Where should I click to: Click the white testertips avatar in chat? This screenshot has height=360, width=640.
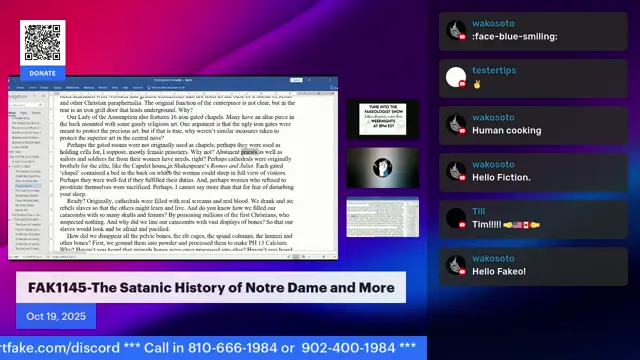[x=456, y=77]
